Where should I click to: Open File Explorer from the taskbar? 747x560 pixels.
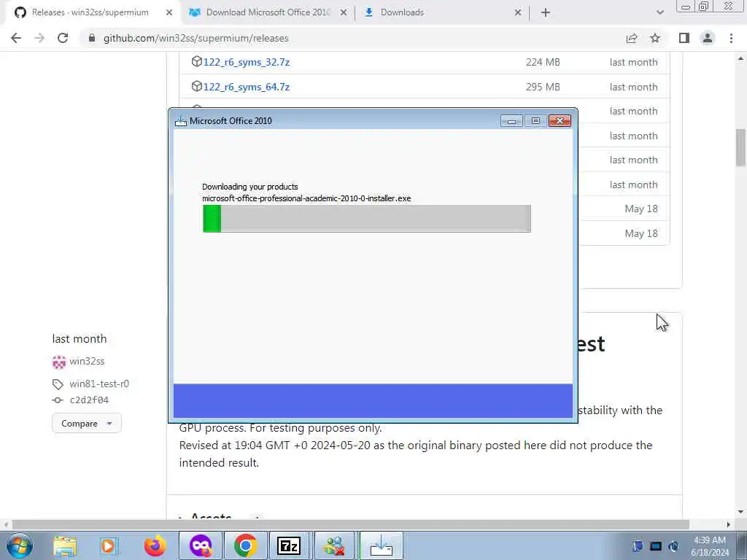pos(65,546)
